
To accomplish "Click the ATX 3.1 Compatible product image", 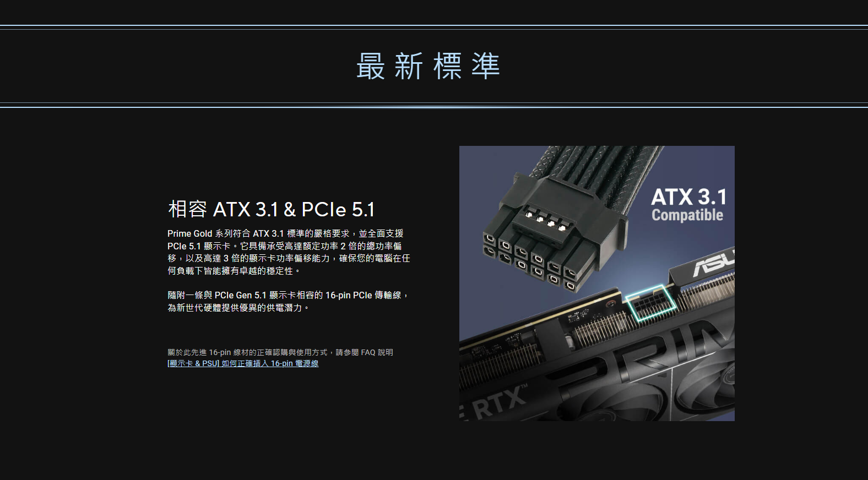I will click(597, 283).
